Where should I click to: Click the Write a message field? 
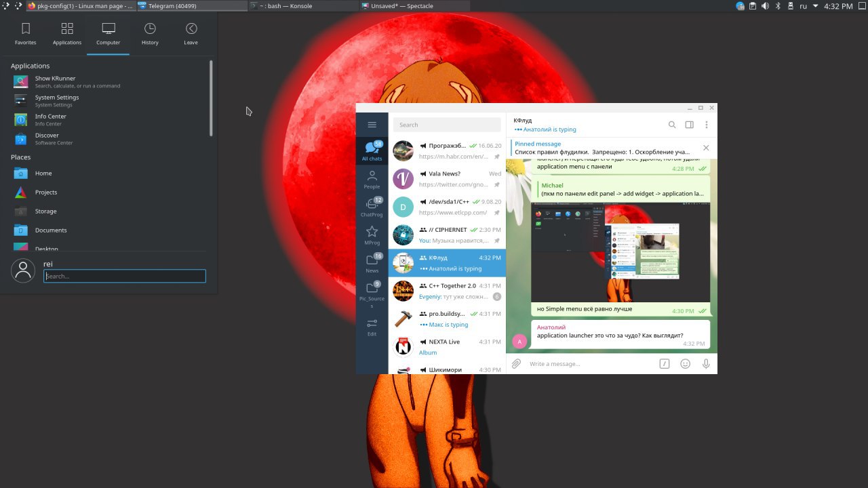590,364
